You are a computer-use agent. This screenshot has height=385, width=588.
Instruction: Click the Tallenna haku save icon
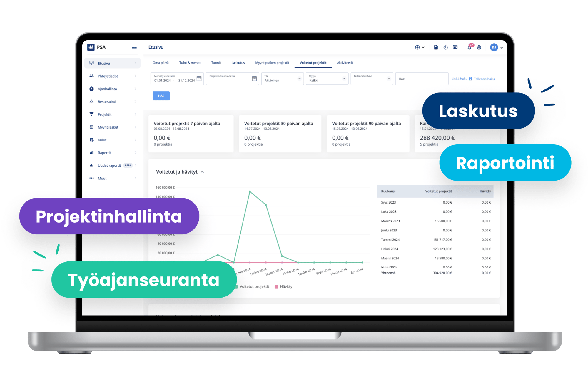[x=471, y=79]
